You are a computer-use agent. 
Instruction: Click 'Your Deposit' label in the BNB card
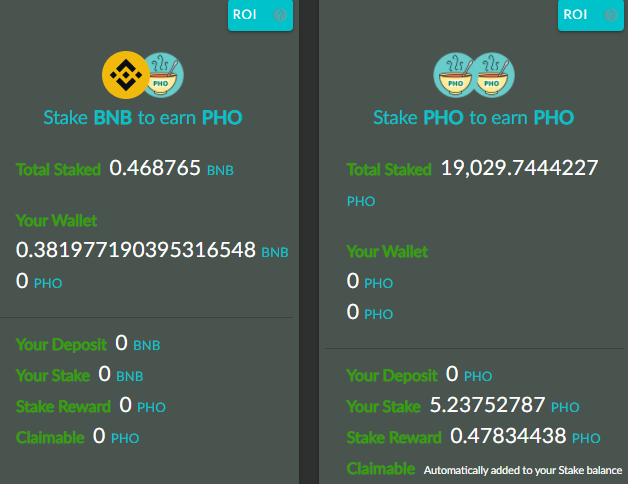[61, 345]
